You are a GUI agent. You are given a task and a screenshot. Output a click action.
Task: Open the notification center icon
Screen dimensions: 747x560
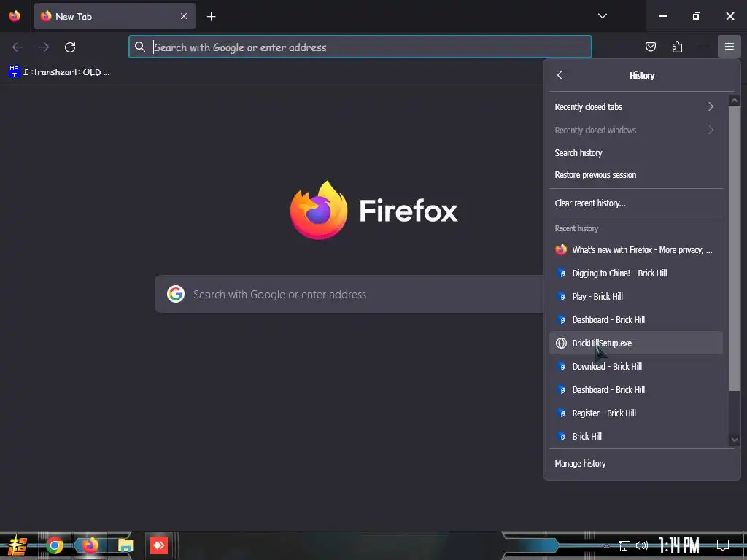click(x=723, y=545)
